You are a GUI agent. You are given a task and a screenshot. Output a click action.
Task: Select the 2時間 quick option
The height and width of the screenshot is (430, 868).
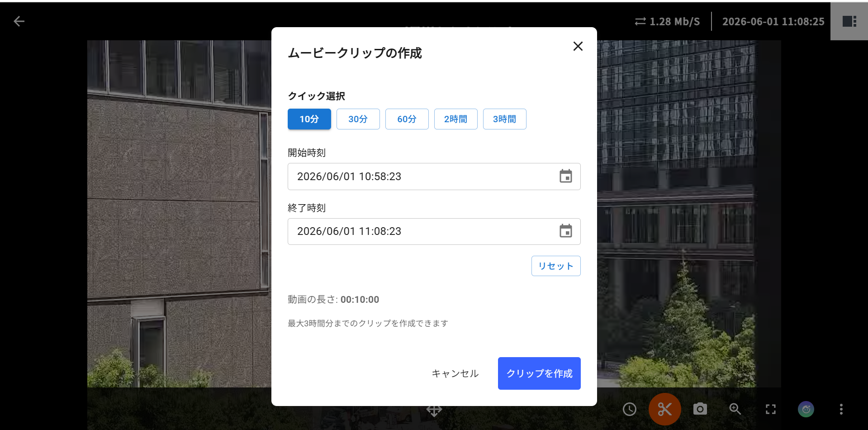[456, 119]
